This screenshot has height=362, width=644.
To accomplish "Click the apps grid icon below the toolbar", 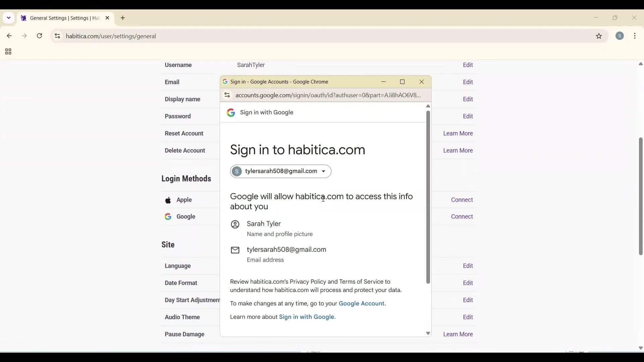I will (x=7, y=52).
